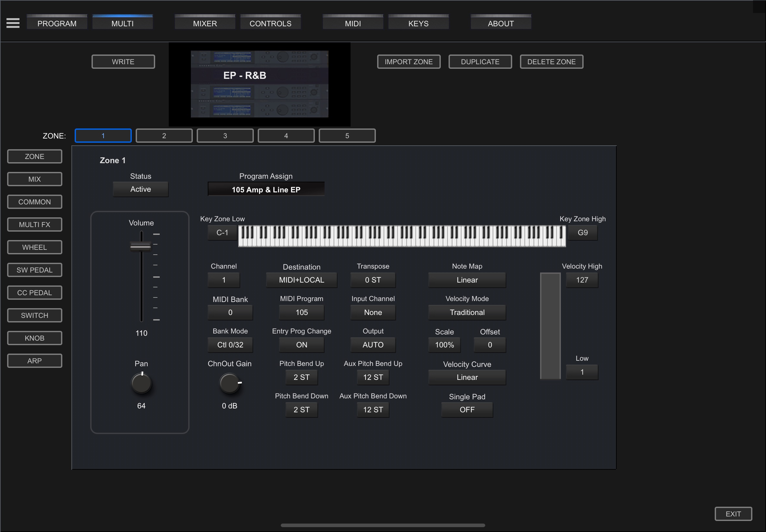766x532 pixels.
Task: Click the EP - R&B multi thumbnail
Action: point(259,84)
